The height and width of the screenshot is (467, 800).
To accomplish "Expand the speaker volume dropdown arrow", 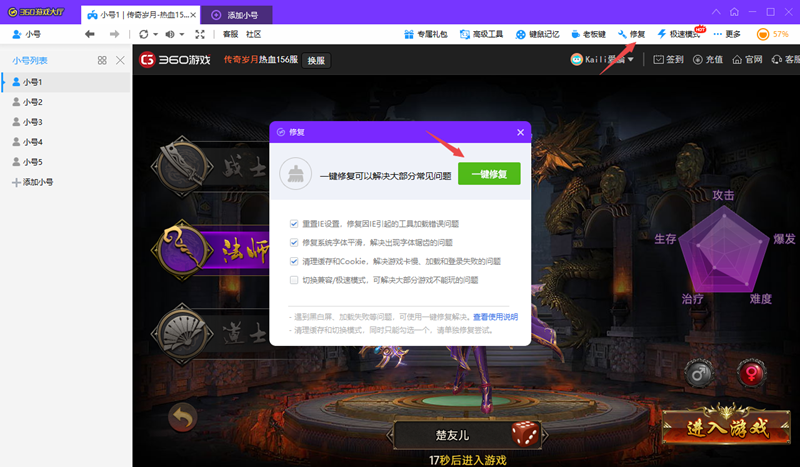I will (x=182, y=34).
